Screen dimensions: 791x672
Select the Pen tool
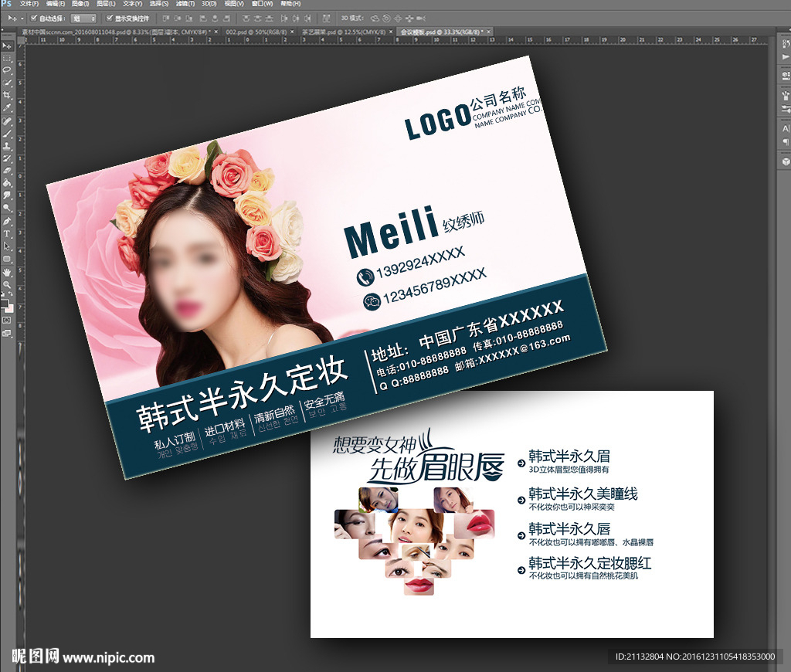pyautogui.click(x=6, y=222)
